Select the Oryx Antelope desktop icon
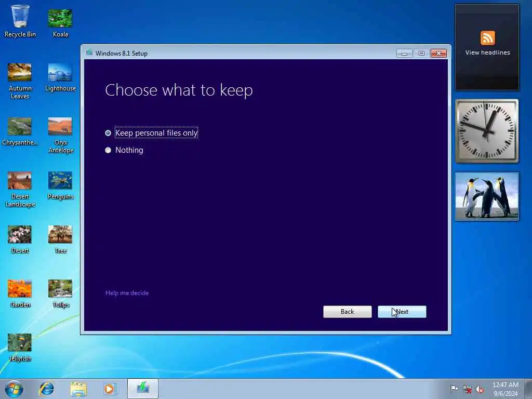The height and width of the screenshot is (399, 532). coord(60,136)
